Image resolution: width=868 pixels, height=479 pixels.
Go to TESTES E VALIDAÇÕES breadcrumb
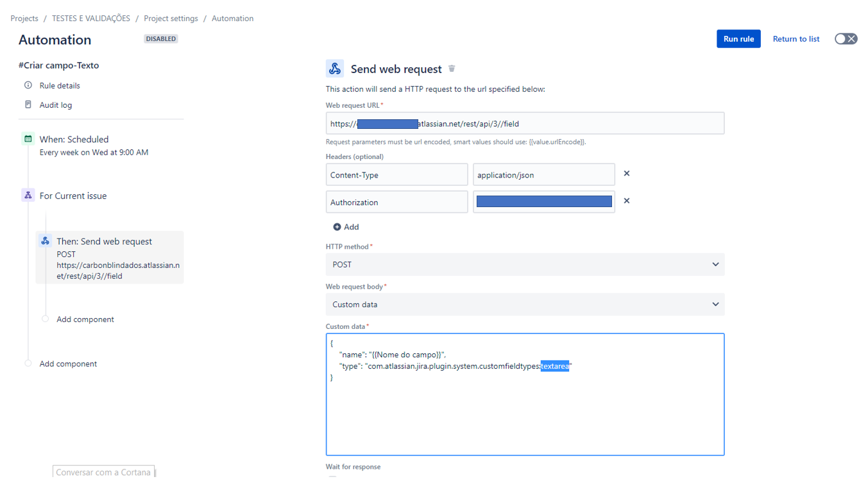(x=91, y=19)
